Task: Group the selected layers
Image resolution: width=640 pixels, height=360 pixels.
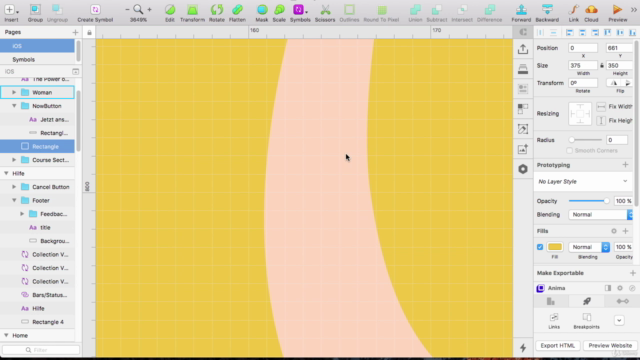Action: pyautogui.click(x=35, y=13)
